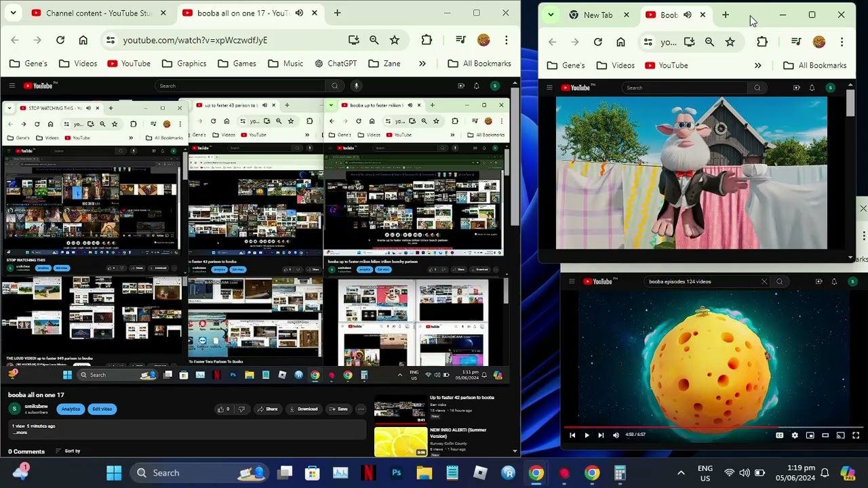868x488 pixels.
Task: Open the Zane bookmark folder
Action: 384,64
